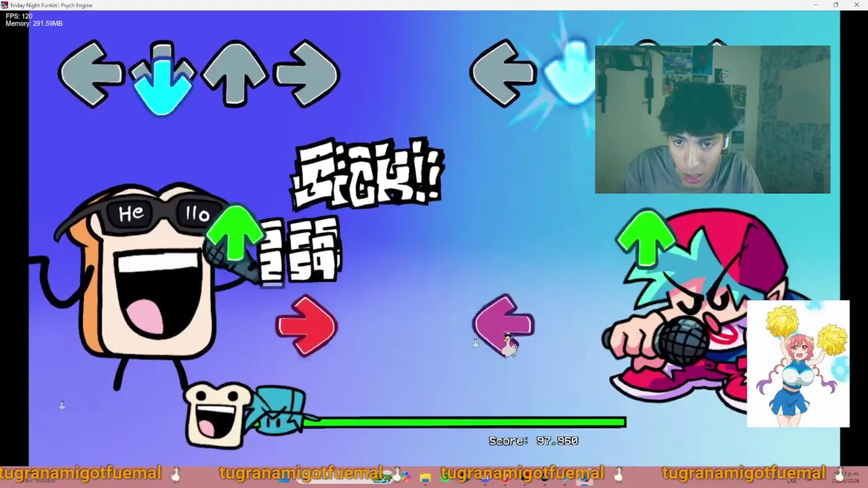Click the player's glowing down arrow receptor
Viewport: 868px width, 488px height.
pyautogui.click(x=570, y=73)
